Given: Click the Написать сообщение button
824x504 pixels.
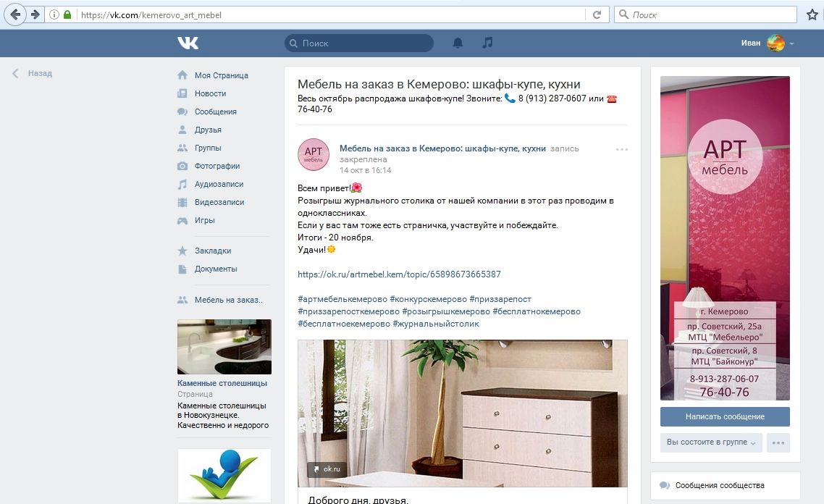Looking at the screenshot, I should tap(725, 416).
